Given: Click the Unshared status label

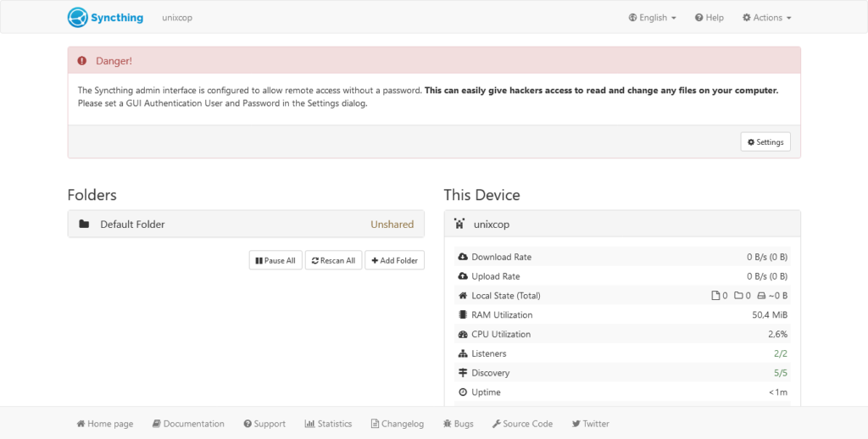Looking at the screenshot, I should tap(392, 225).
